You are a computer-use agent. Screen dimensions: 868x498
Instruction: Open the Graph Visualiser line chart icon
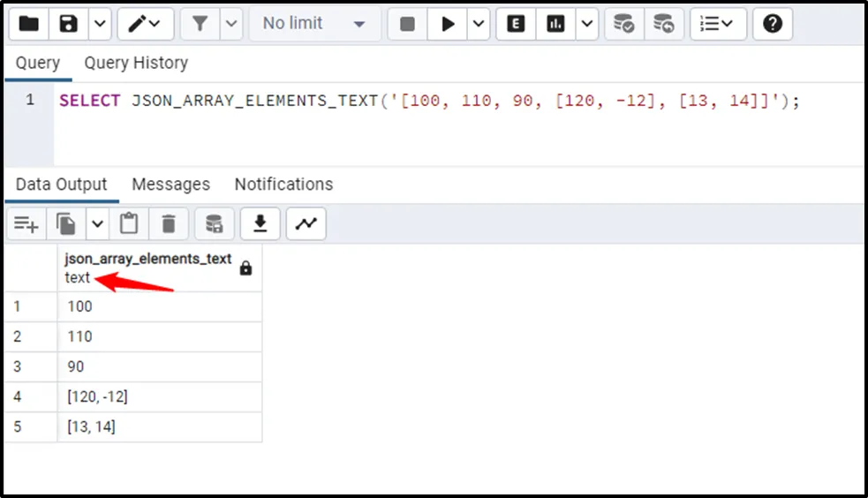306,224
